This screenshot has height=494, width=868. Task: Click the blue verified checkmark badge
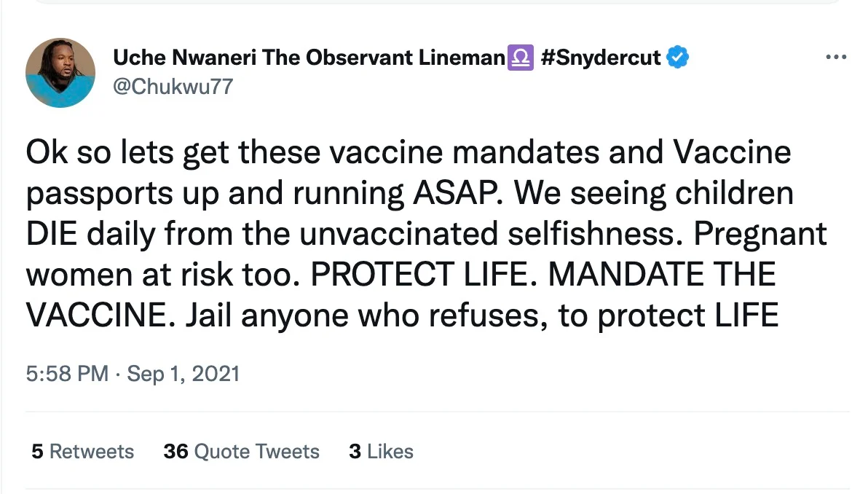pyautogui.click(x=678, y=58)
